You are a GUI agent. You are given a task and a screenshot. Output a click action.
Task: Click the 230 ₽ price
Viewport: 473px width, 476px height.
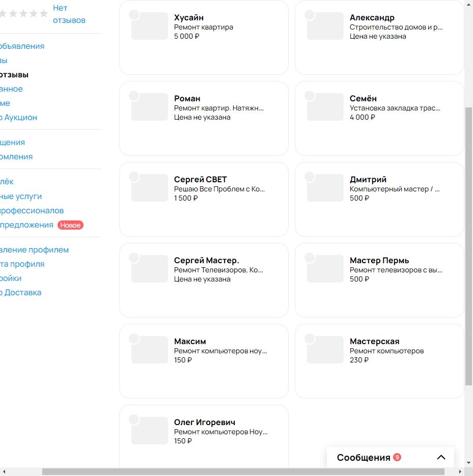359,360
